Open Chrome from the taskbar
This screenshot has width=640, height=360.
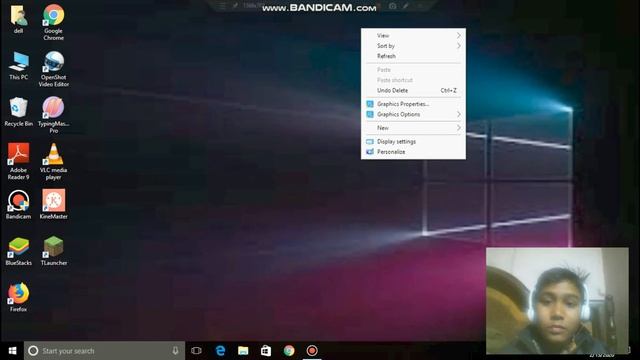(289, 351)
